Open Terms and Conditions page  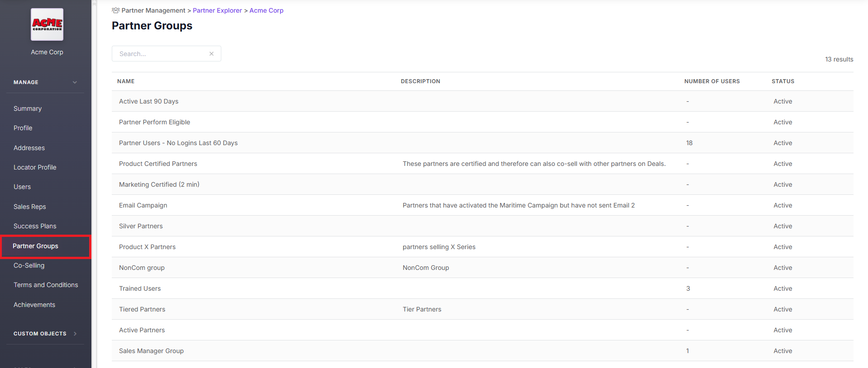coord(46,285)
